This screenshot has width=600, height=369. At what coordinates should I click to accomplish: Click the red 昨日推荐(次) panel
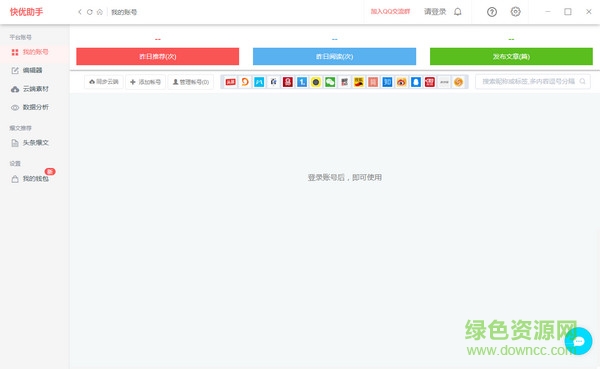tap(158, 56)
